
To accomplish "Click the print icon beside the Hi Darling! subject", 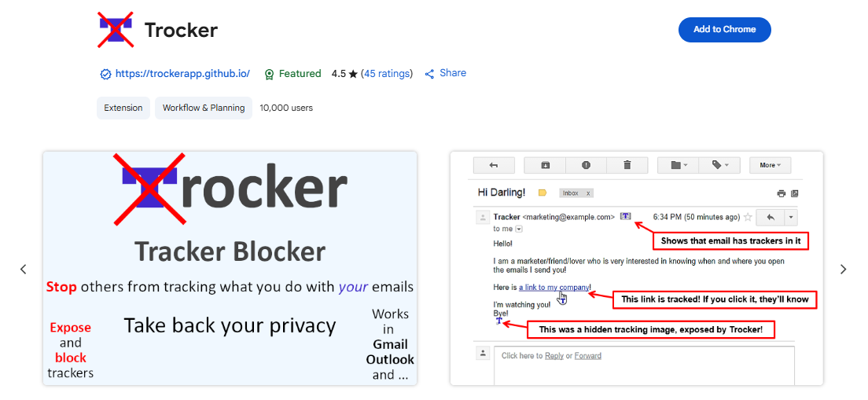I will 781,193.
